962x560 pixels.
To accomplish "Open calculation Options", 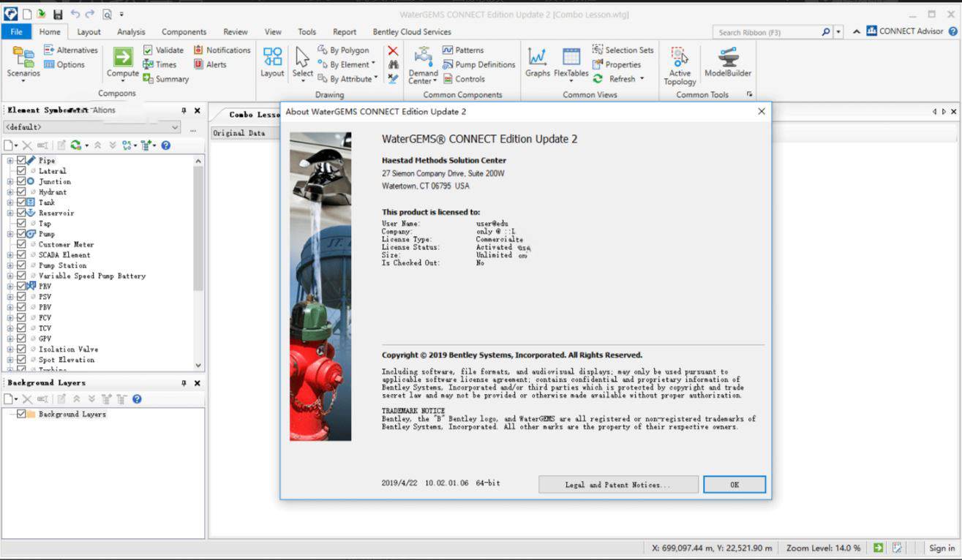I will 64,65.
